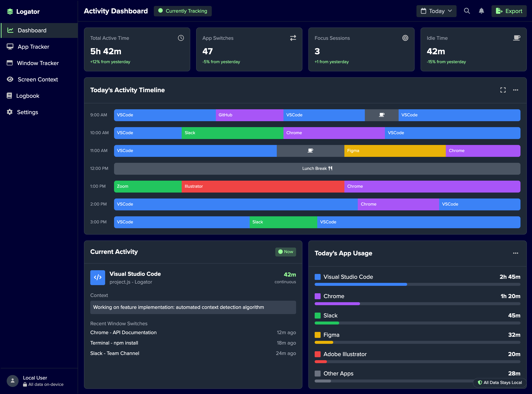Select the GitHub block at 9:00 AM

pos(249,115)
